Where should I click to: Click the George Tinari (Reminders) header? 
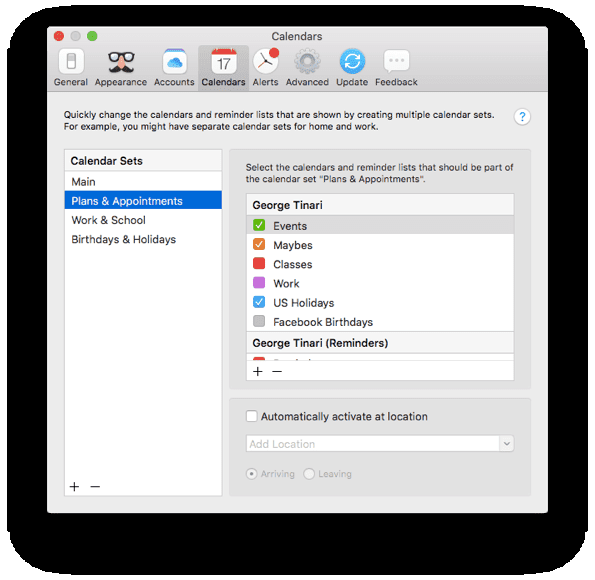click(x=380, y=343)
